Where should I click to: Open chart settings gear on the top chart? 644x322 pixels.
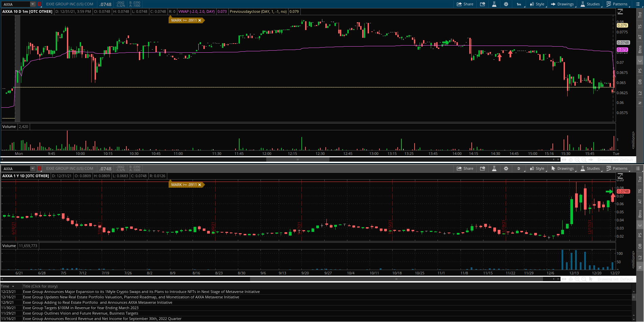click(506, 4)
